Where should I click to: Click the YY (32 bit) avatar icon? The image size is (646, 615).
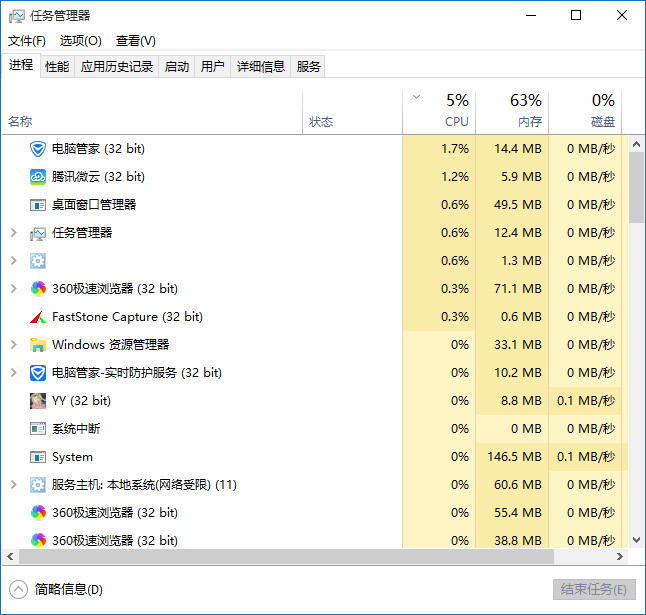pos(38,401)
